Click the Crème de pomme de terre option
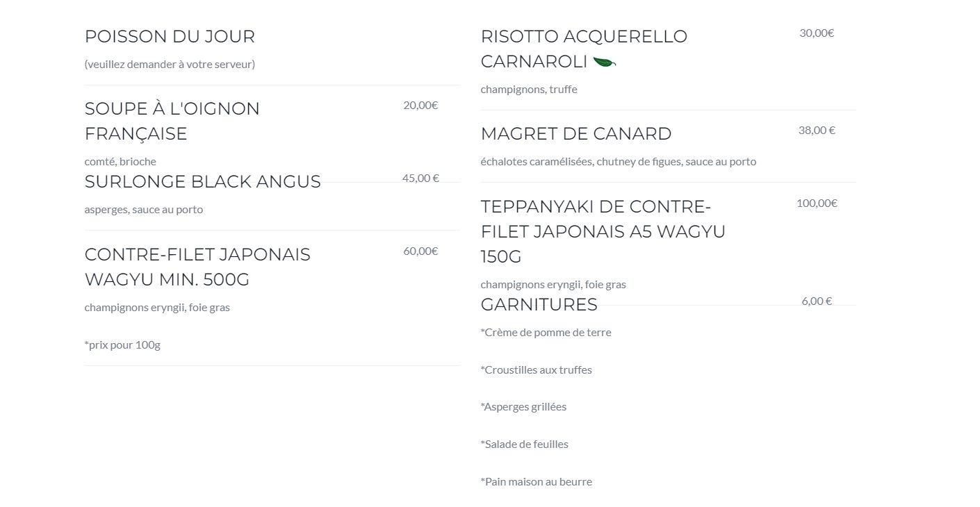 click(x=546, y=333)
